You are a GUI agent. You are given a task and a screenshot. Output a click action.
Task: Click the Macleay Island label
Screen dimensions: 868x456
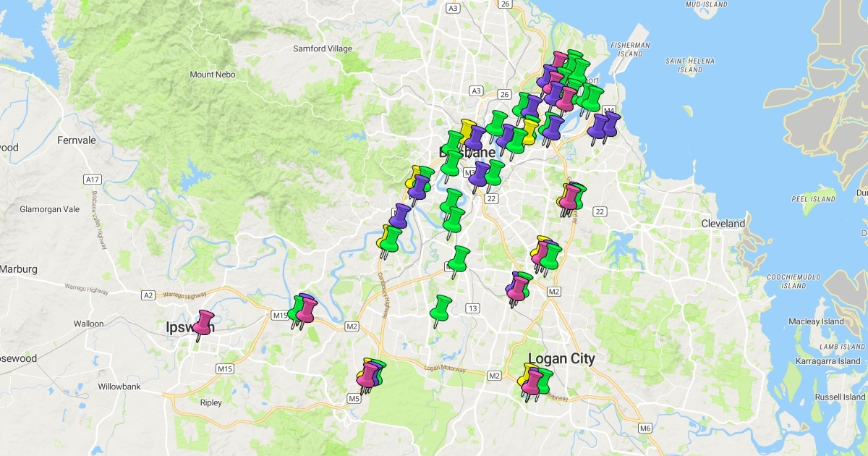(x=817, y=321)
